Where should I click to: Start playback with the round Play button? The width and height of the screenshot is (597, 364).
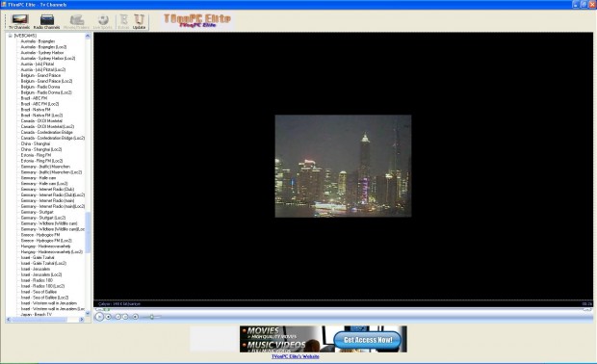(x=99, y=317)
